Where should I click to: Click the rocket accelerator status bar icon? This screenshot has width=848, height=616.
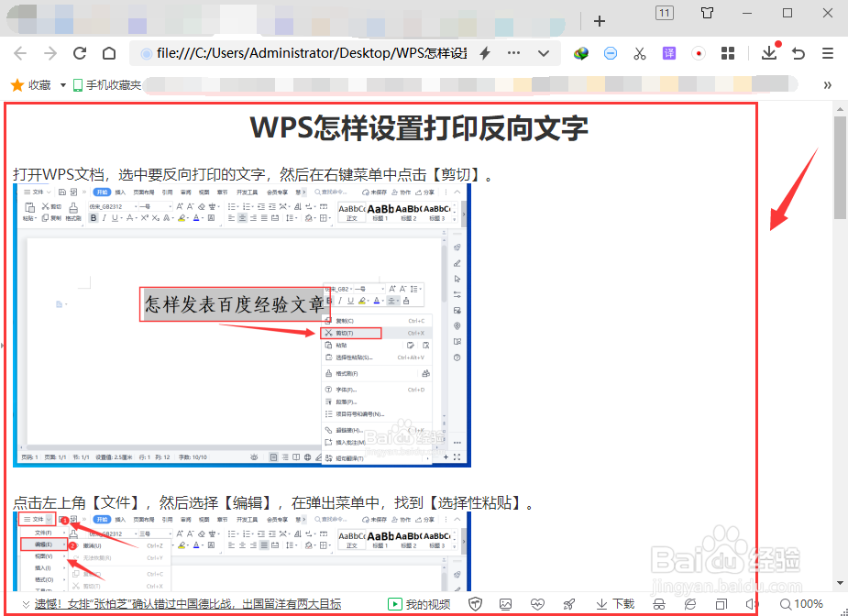coord(569,604)
